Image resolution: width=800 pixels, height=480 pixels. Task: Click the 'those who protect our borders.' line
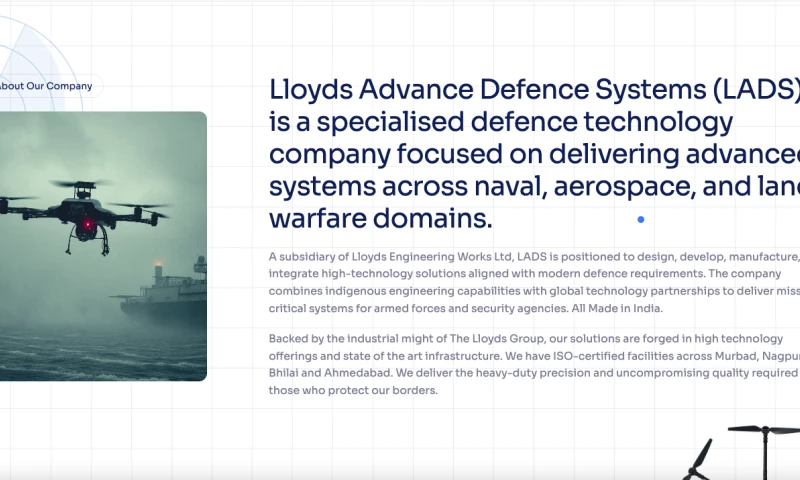tap(353, 390)
